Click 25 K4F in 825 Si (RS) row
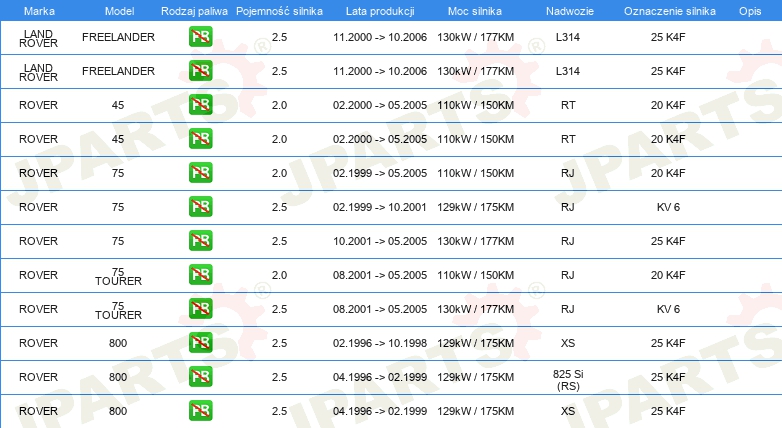The image size is (782, 428). [x=668, y=377]
